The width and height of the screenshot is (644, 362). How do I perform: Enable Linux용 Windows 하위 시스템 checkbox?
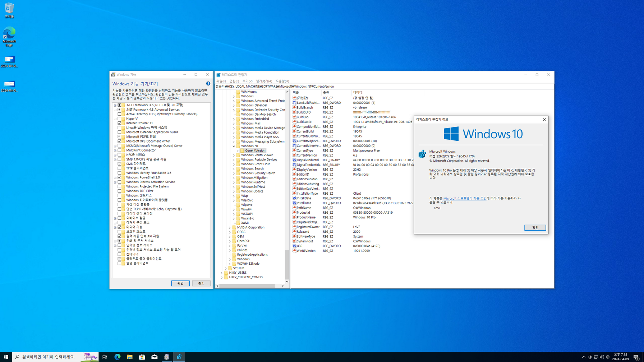tap(120, 127)
